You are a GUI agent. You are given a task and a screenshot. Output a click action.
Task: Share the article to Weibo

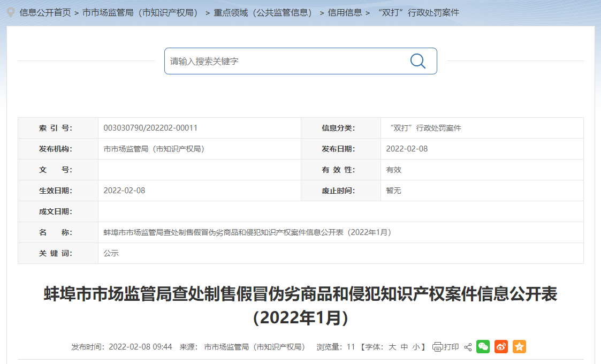pos(501,347)
